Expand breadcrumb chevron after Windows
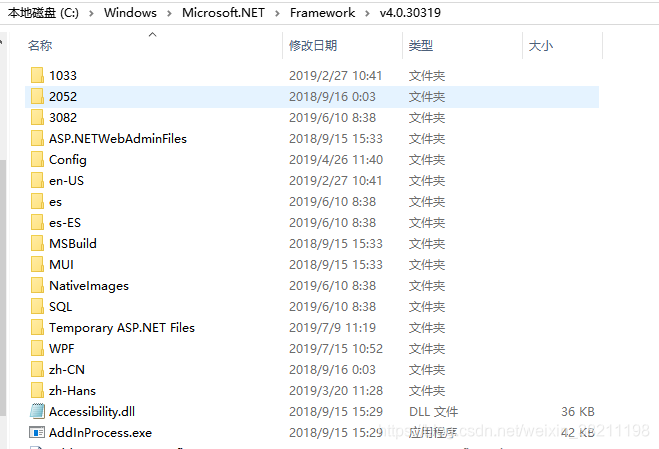 (169, 13)
